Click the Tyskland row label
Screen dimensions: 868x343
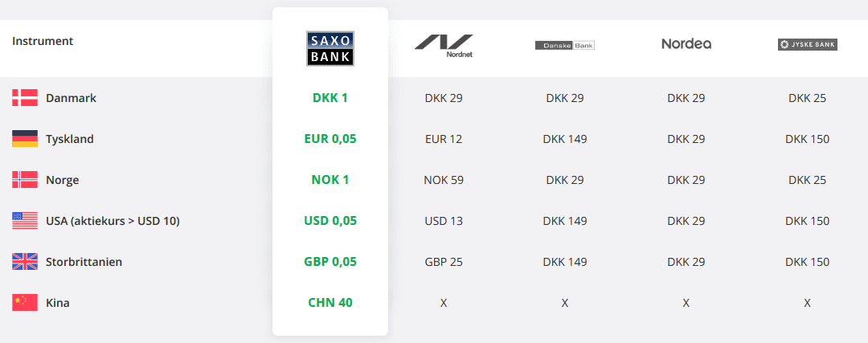[x=70, y=139]
